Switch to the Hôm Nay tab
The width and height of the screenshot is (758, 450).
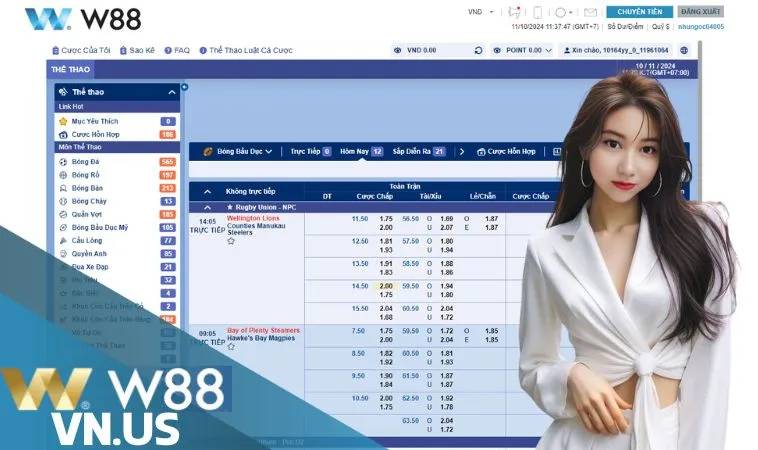click(361, 151)
